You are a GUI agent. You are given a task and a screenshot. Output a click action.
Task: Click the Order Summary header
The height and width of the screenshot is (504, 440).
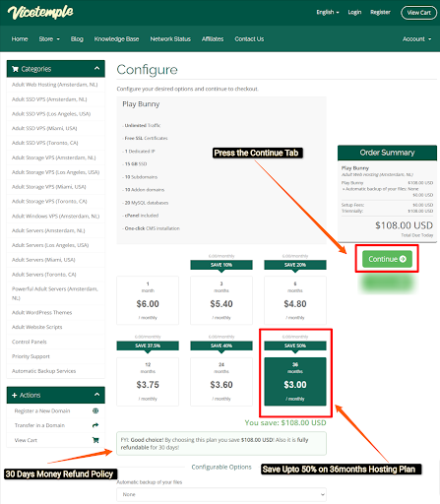click(387, 153)
